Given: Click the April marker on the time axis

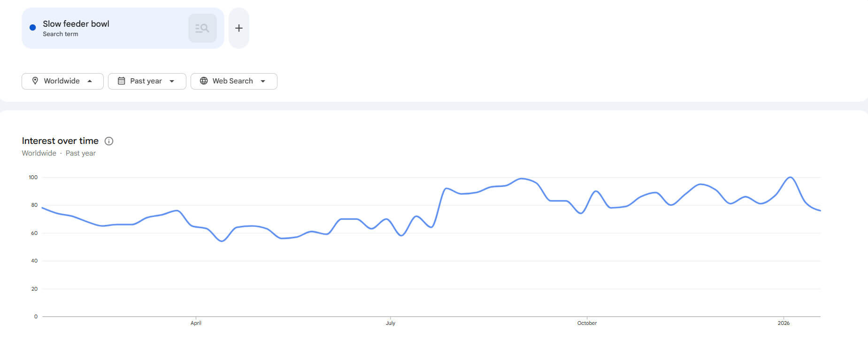Looking at the screenshot, I should [x=196, y=323].
